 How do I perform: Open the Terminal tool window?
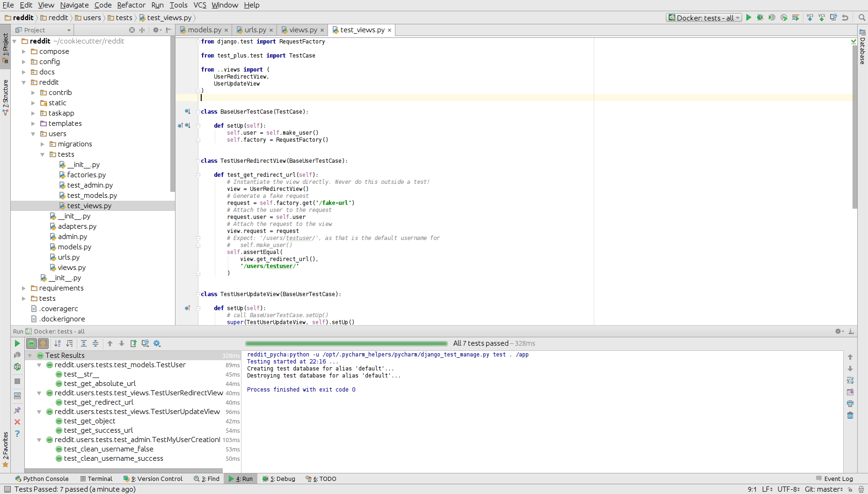pyautogui.click(x=96, y=479)
